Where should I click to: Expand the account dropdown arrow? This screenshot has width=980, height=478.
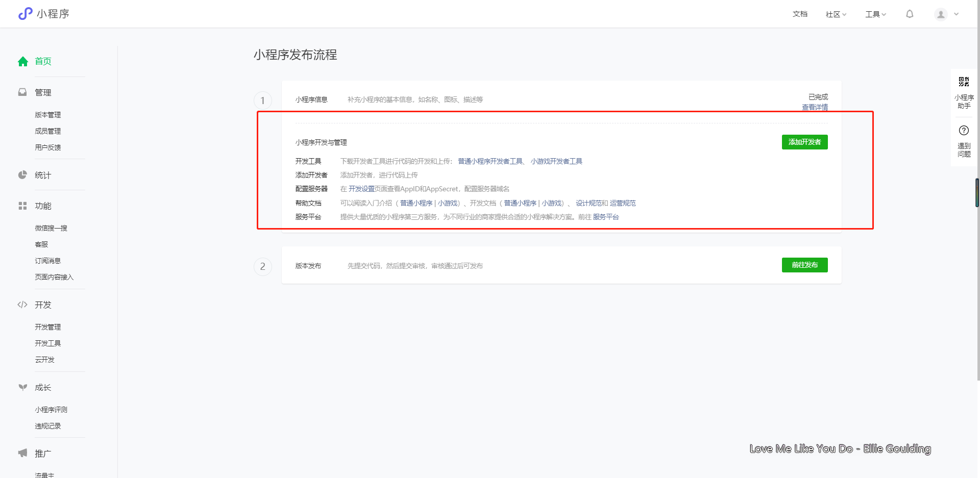(957, 14)
